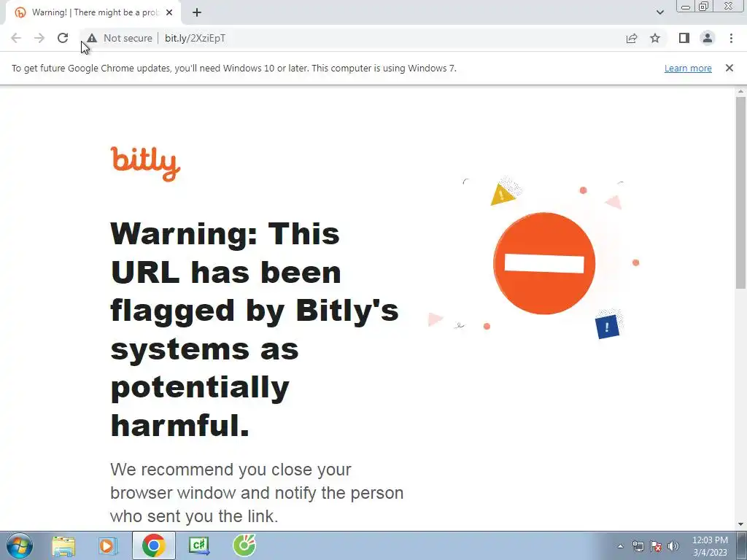This screenshot has height=560, width=747.
Task: Open the side panel icon
Action: tap(684, 38)
